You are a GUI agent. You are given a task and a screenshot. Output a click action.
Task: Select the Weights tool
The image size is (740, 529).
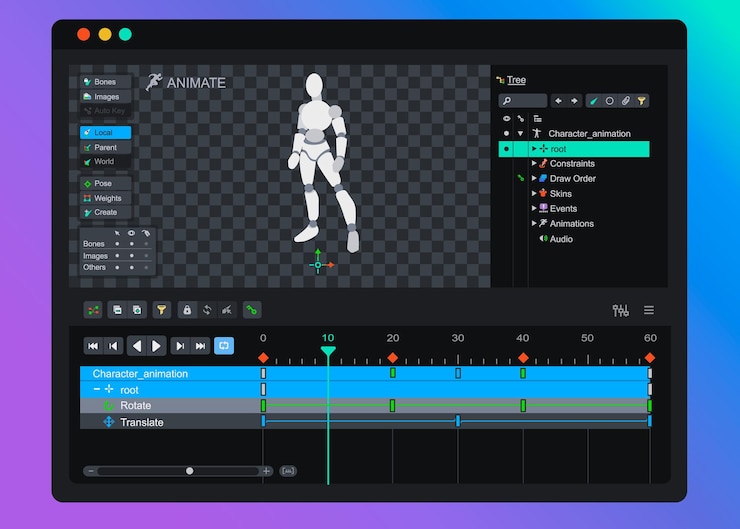click(105, 198)
